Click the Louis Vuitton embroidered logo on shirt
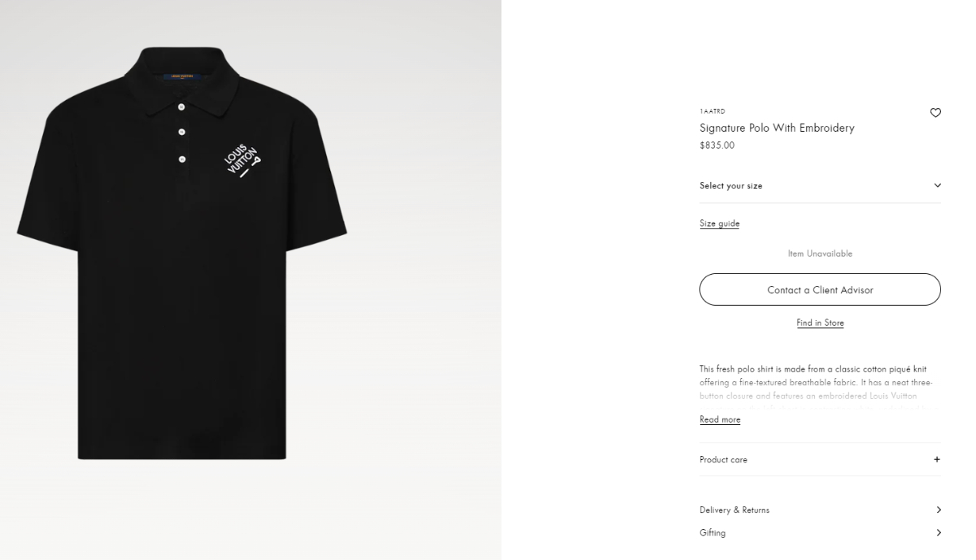The width and height of the screenshot is (976, 560). click(243, 162)
